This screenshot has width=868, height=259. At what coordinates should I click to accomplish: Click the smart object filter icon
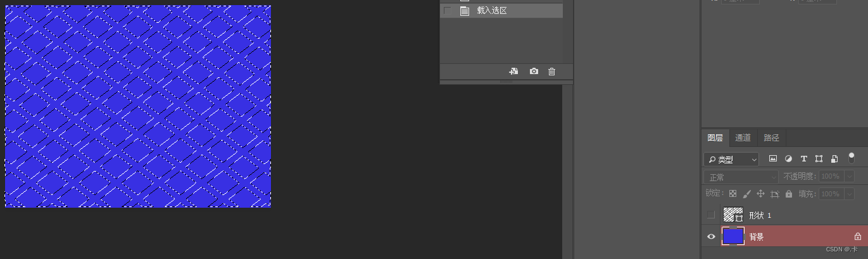(x=834, y=159)
